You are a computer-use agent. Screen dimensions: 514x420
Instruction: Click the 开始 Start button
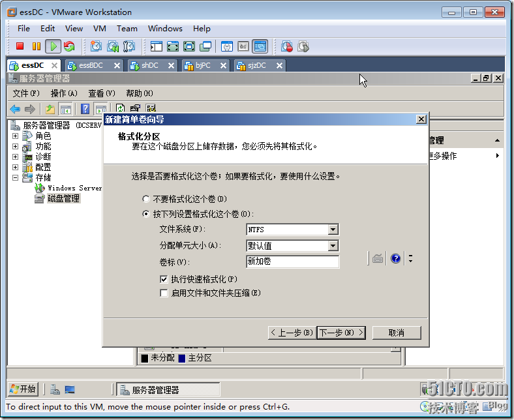(23, 389)
